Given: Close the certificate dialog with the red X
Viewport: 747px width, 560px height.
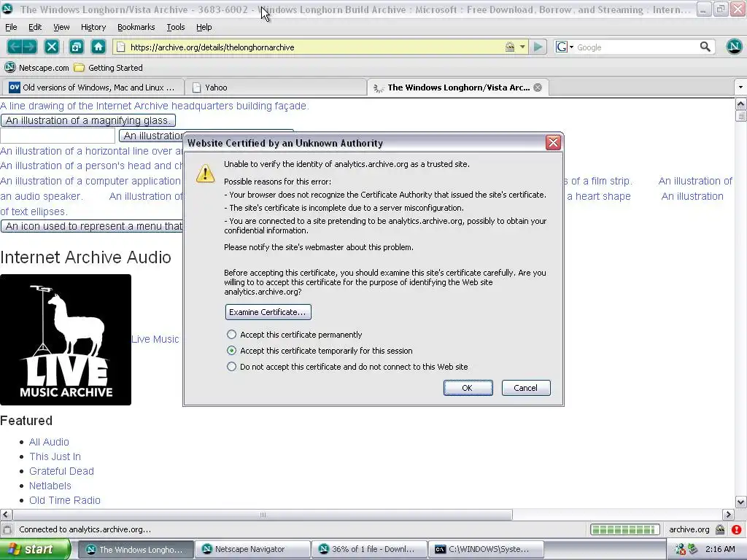Looking at the screenshot, I should (553, 142).
